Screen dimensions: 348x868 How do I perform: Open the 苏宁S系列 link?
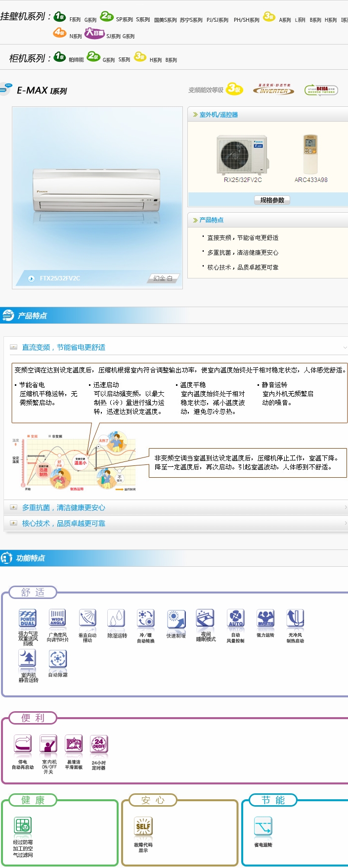point(191,20)
